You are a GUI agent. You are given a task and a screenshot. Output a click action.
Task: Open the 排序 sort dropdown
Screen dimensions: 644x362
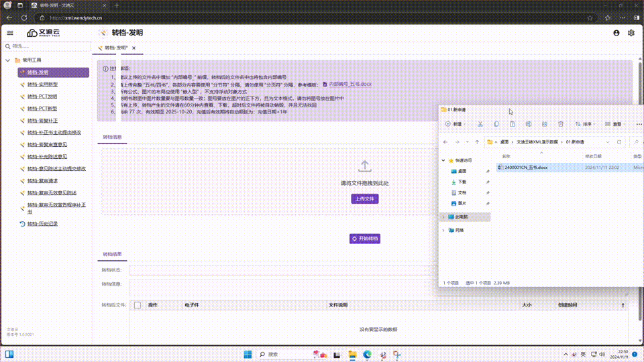[x=585, y=124]
